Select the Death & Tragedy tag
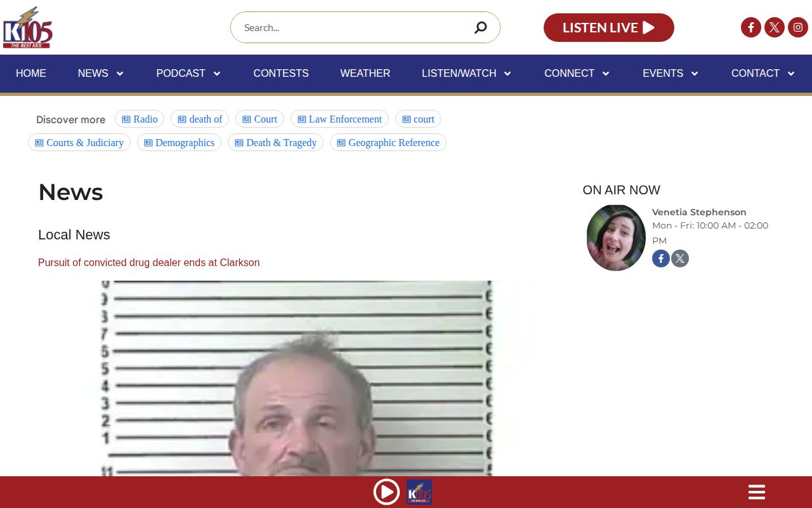This screenshot has height=508, width=812. (275, 142)
